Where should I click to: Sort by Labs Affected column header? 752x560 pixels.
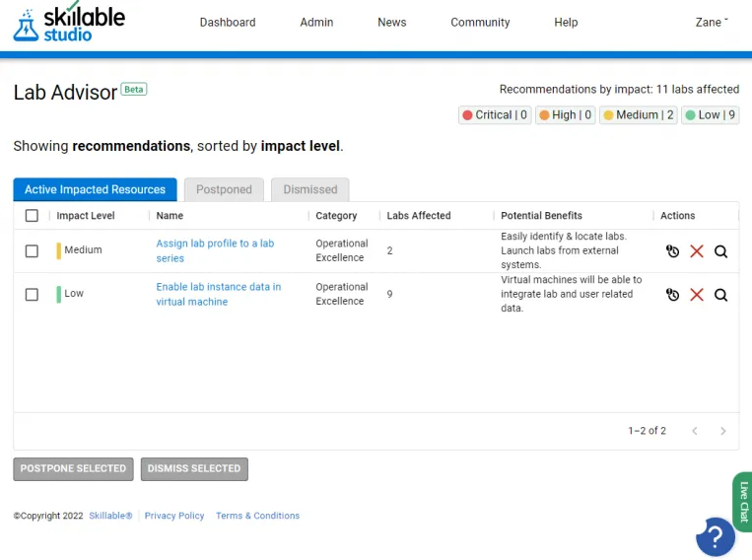click(x=419, y=216)
